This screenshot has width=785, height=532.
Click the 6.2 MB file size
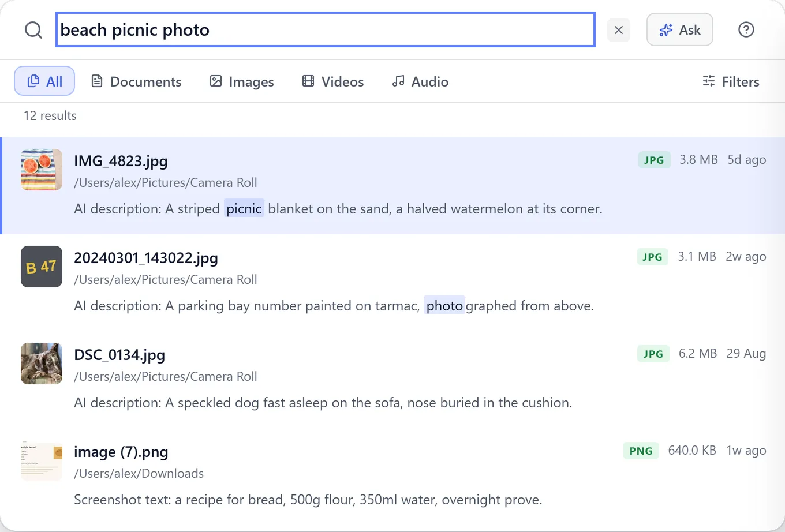click(x=698, y=353)
